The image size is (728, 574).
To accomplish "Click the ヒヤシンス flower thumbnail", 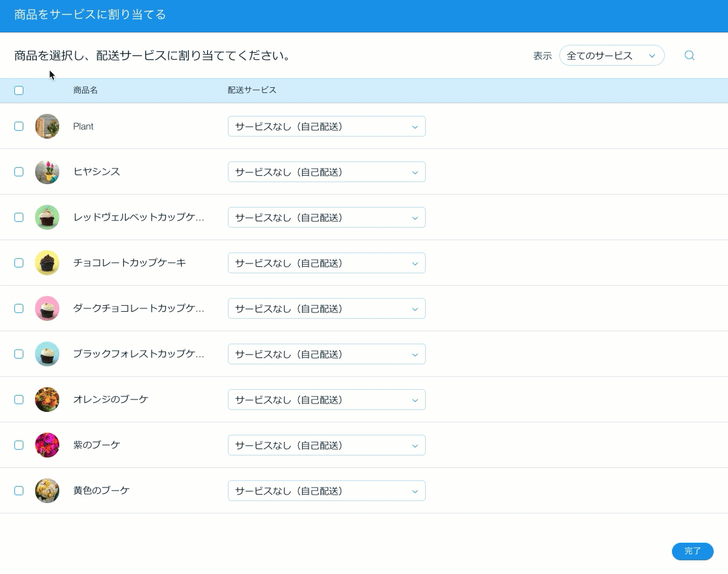I will click(x=47, y=172).
